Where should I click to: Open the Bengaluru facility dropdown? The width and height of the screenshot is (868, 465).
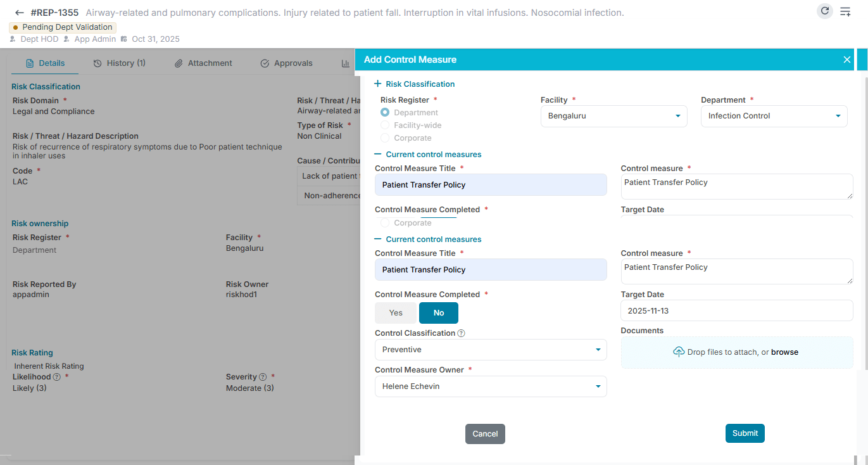613,116
